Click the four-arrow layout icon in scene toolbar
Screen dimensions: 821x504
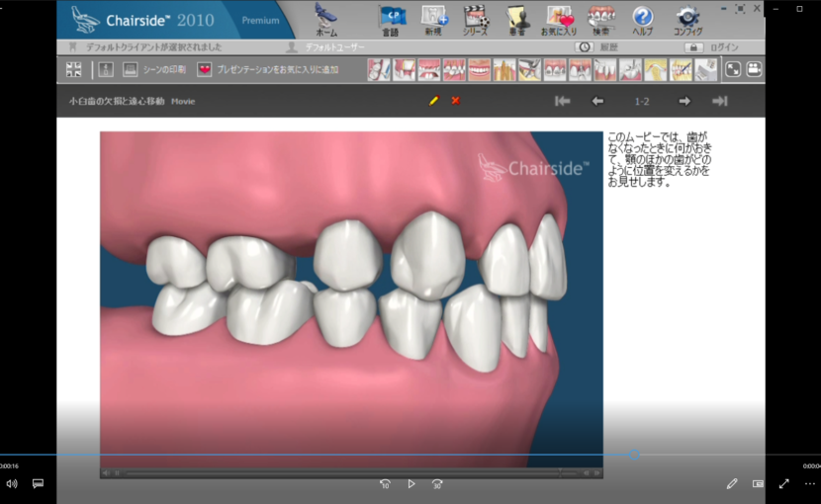(74, 69)
